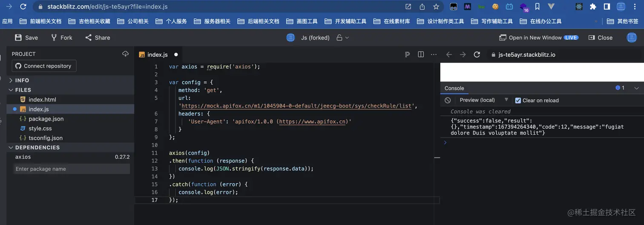This screenshot has height=225, width=644.
Task: Expand the INFO section
Action: (70, 80)
